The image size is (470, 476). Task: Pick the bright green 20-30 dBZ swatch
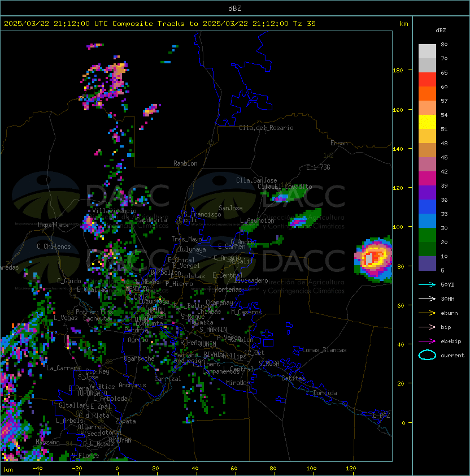click(427, 235)
